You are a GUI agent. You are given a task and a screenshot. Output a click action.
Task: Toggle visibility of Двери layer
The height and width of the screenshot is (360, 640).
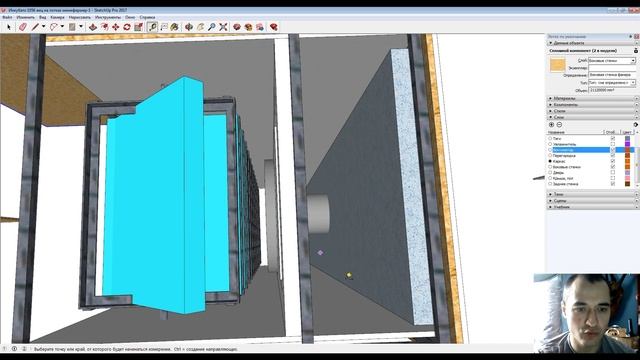point(613,173)
